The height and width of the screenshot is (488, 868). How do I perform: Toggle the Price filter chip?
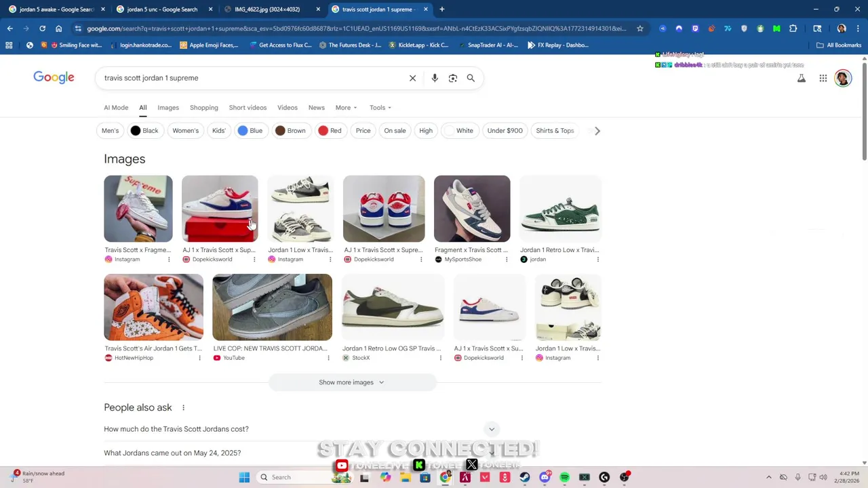pyautogui.click(x=363, y=131)
